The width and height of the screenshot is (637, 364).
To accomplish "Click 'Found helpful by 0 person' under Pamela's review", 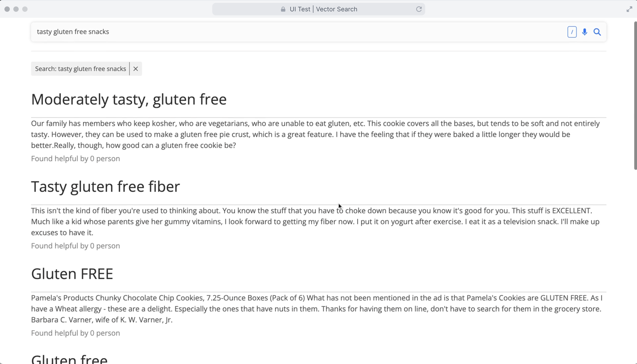I will (76, 333).
